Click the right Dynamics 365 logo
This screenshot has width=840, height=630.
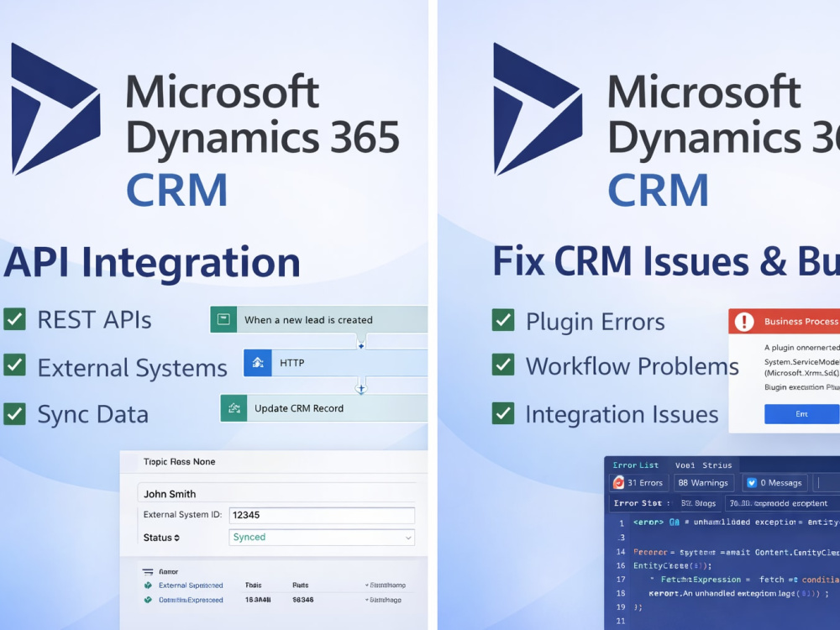538,108
